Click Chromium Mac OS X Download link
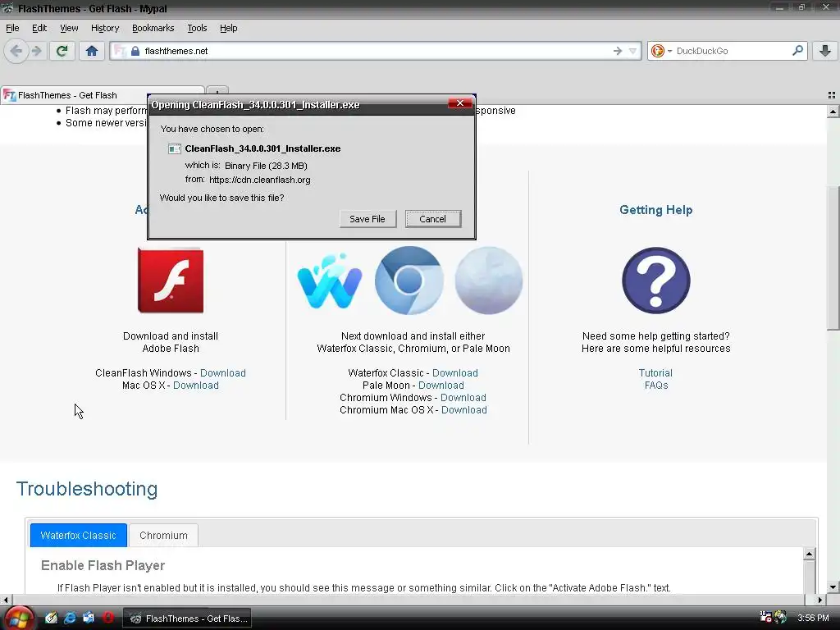This screenshot has height=630, width=840. (x=464, y=410)
